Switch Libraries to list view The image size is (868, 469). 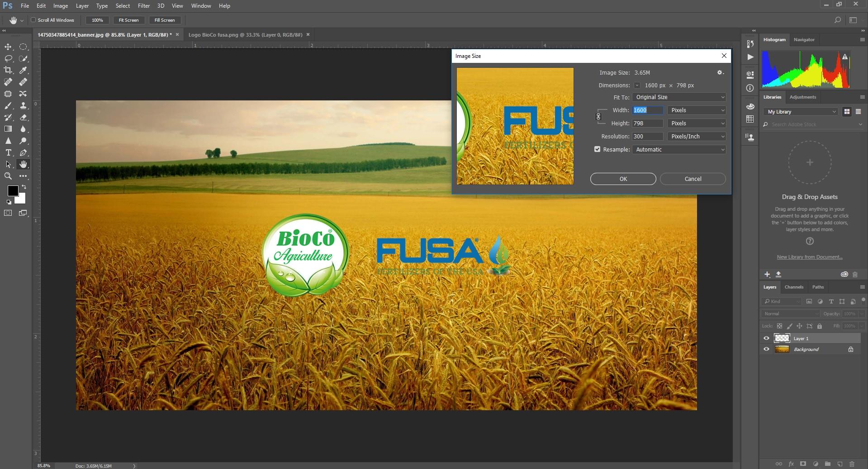(x=858, y=112)
